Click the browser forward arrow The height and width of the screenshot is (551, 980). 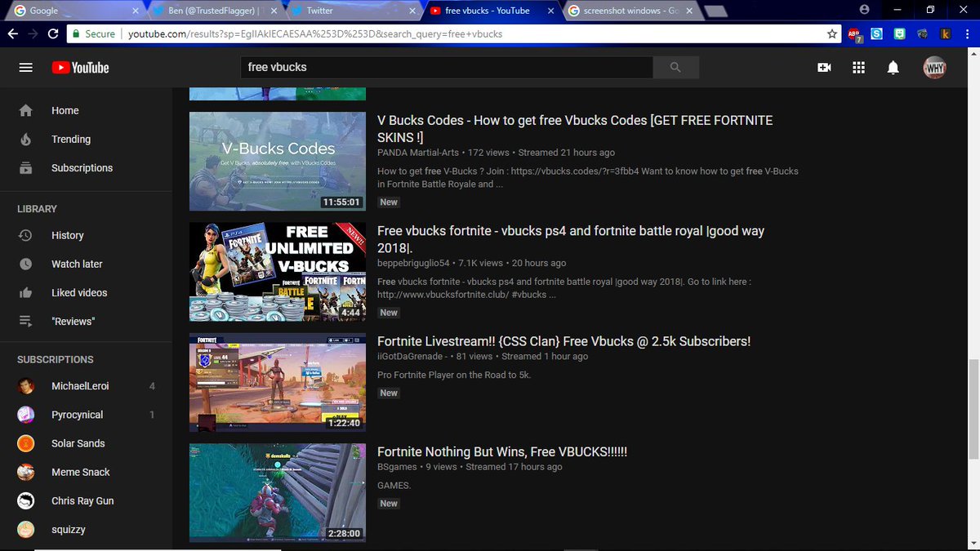pyautogui.click(x=33, y=34)
